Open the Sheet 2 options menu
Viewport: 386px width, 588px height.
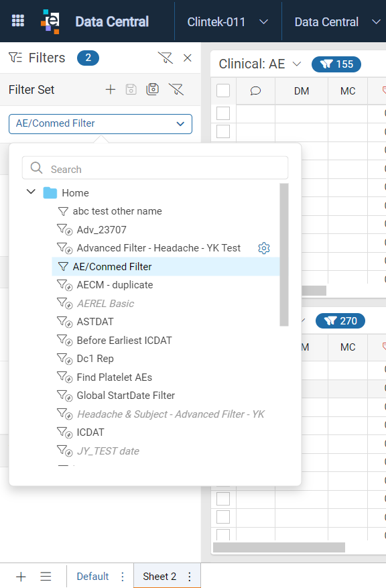pos(190,577)
